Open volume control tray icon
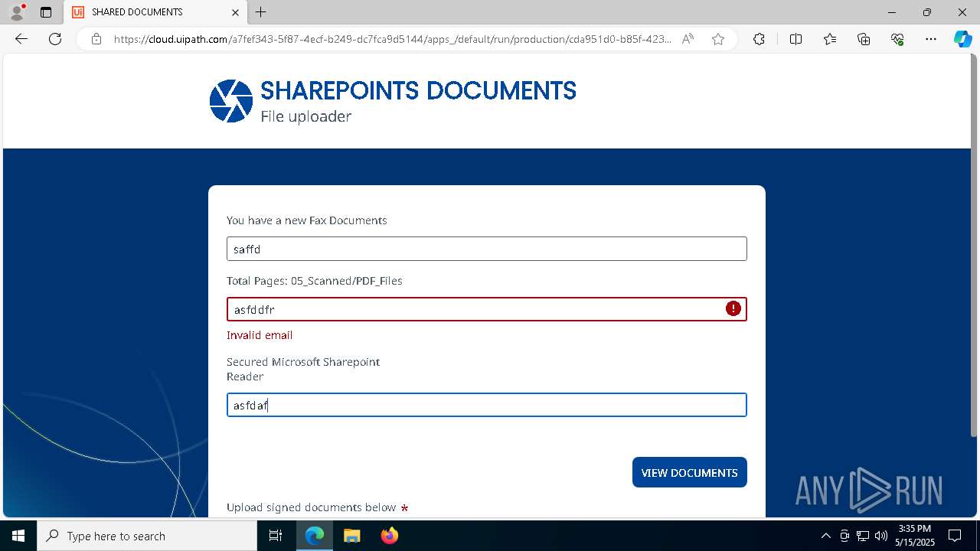The width and height of the screenshot is (980, 551). [x=881, y=536]
